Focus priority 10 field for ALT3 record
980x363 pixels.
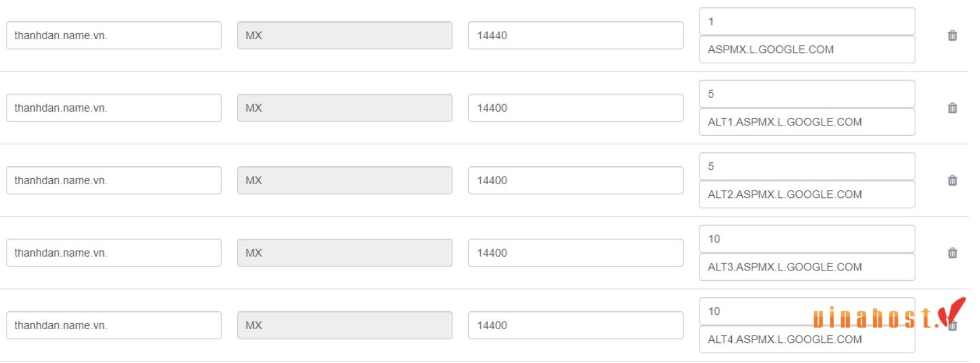click(x=807, y=239)
